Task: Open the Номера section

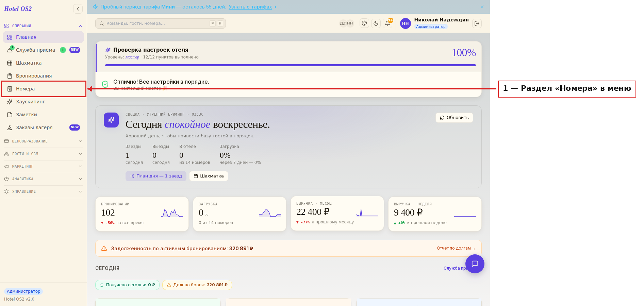Action: (x=43, y=89)
